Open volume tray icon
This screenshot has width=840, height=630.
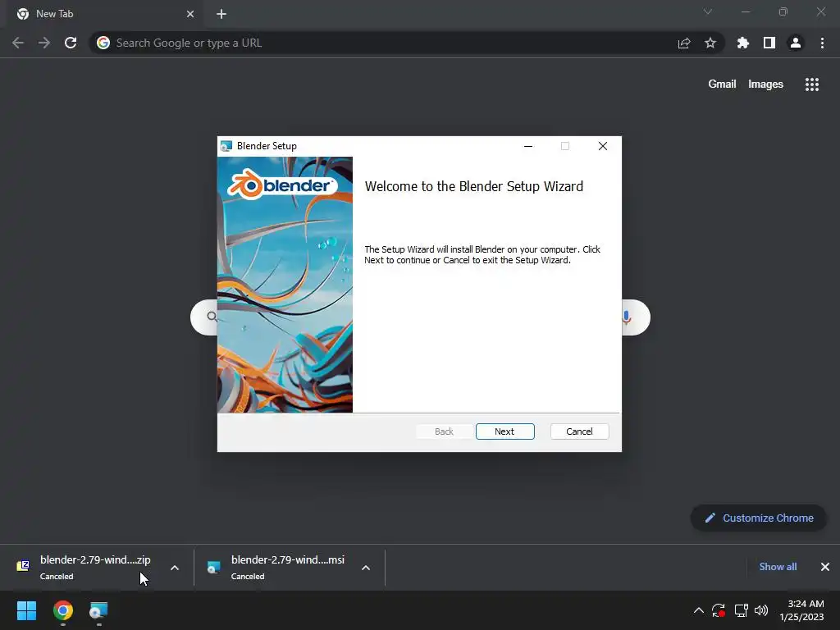761,610
